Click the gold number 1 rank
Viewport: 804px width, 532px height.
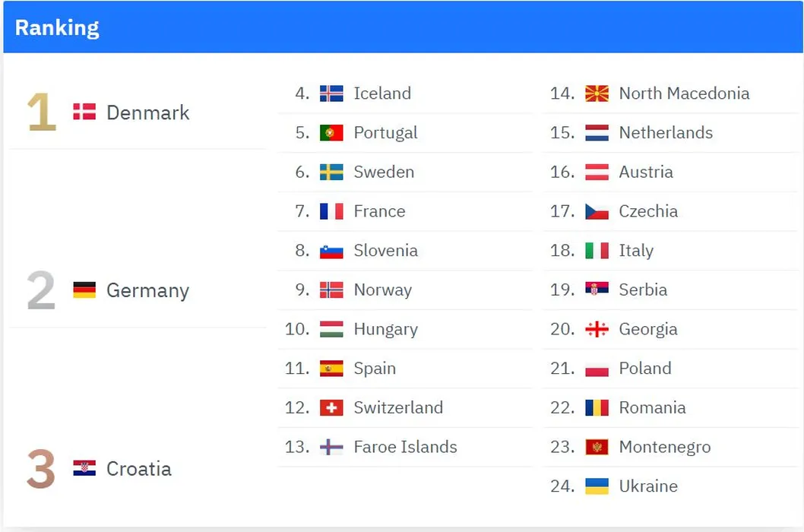click(42, 113)
